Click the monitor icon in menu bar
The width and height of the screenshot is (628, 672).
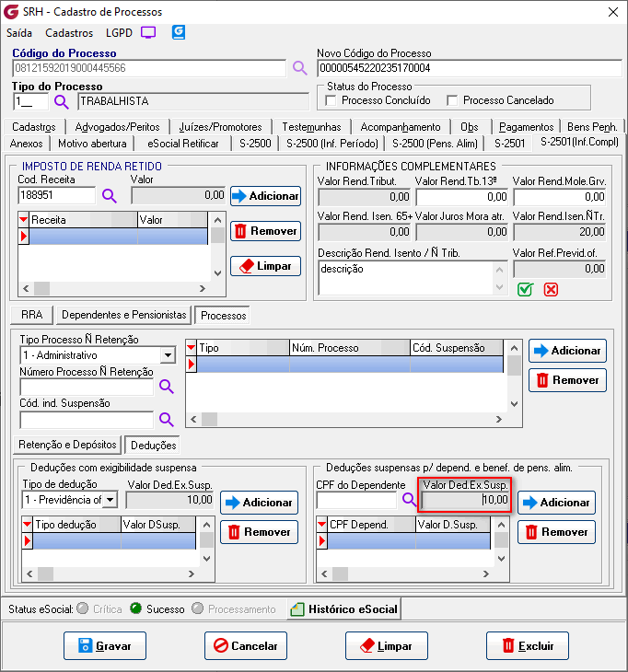[x=148, y=32]
